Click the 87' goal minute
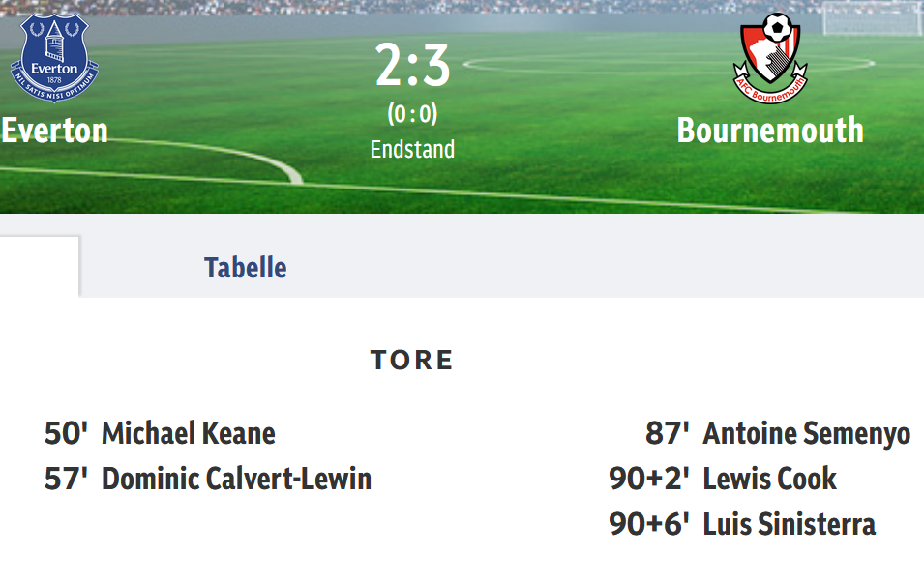924x582 pixels. point(668,433)
